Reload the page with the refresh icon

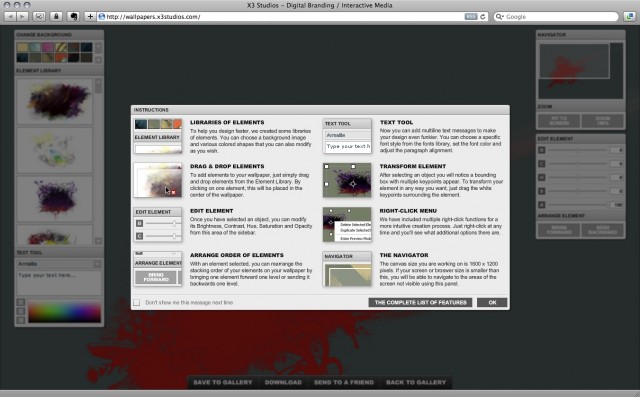(x=483, y=17)
